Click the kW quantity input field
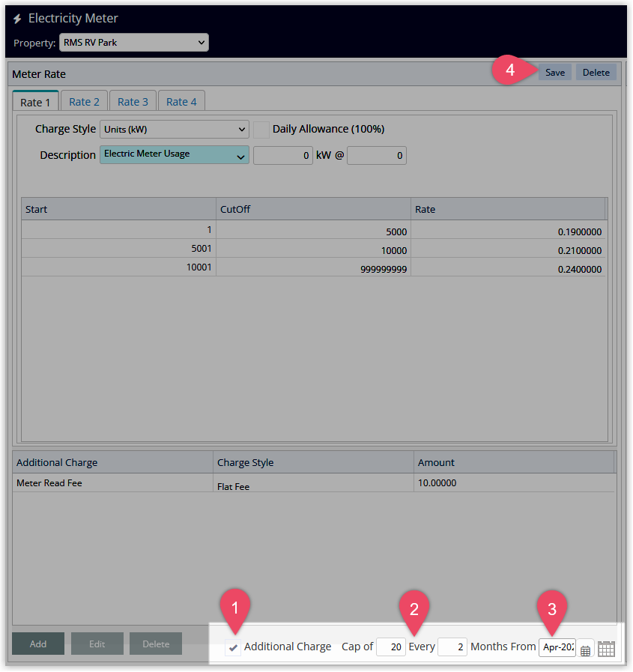 [283, 156]
